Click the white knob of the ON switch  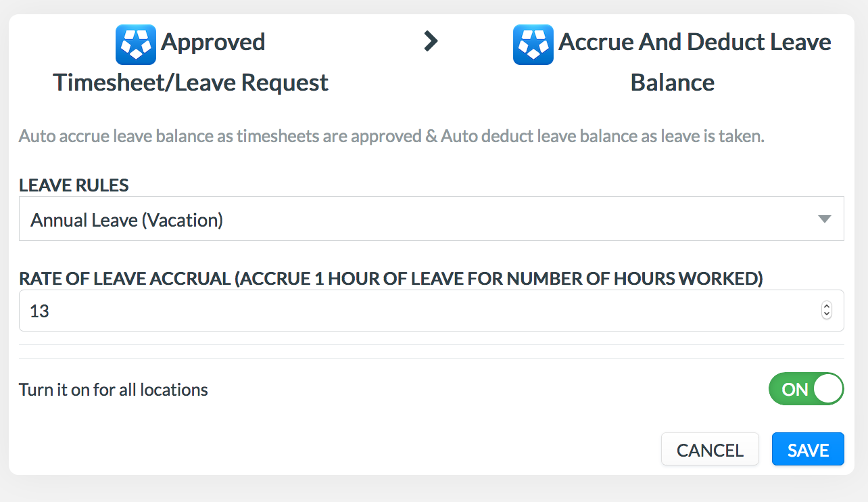pyautogui.click(x=828, y=389)
